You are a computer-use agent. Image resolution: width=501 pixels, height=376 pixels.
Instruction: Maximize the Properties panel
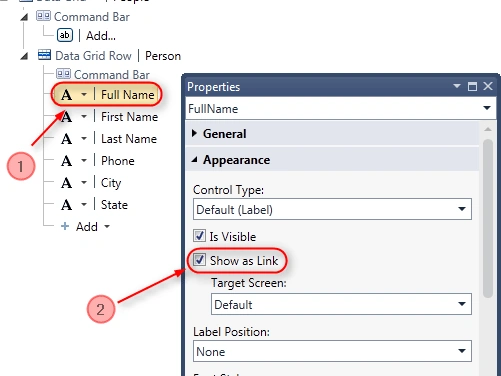472,87
